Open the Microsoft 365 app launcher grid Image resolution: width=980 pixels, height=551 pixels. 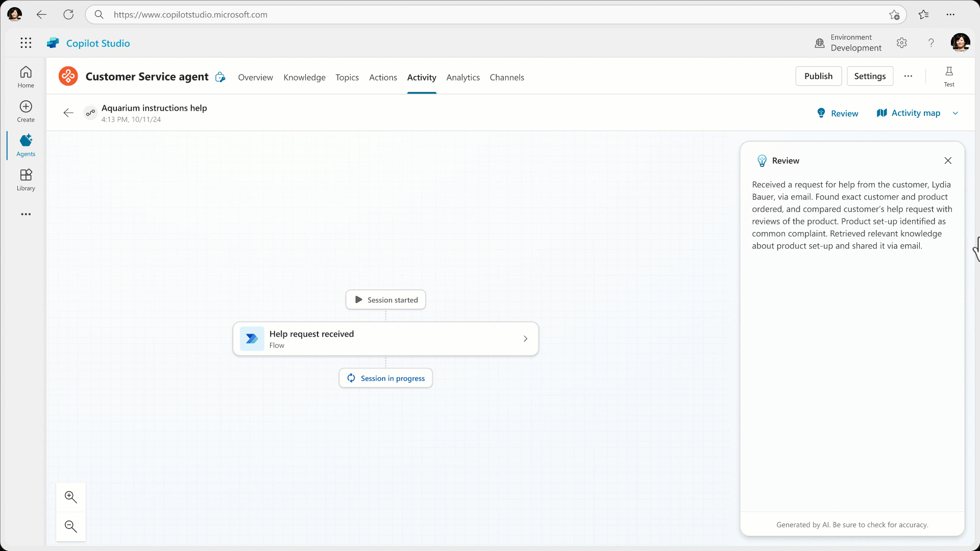(26, 43)
